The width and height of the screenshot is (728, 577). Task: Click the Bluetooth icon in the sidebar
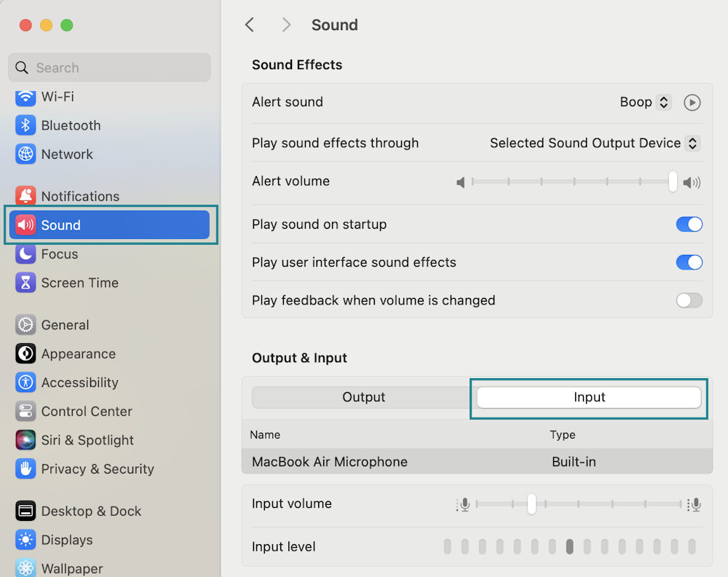pos(25,125)
